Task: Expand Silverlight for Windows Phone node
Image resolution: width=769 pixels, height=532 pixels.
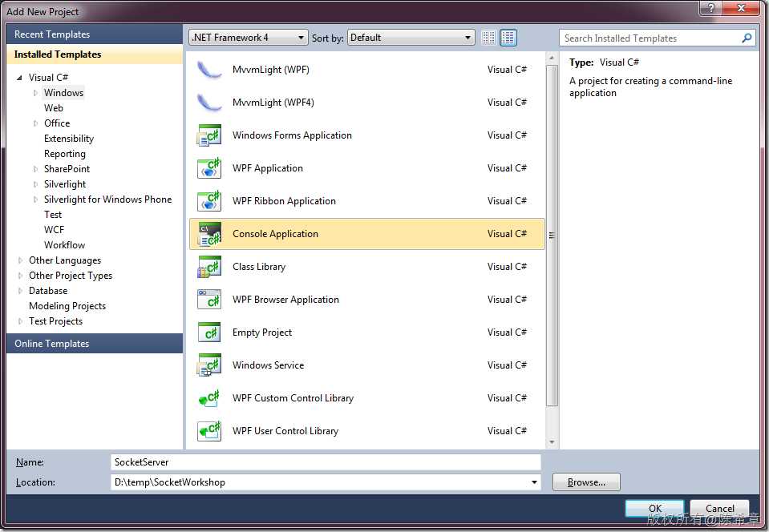Action: [x=35, y=199]
